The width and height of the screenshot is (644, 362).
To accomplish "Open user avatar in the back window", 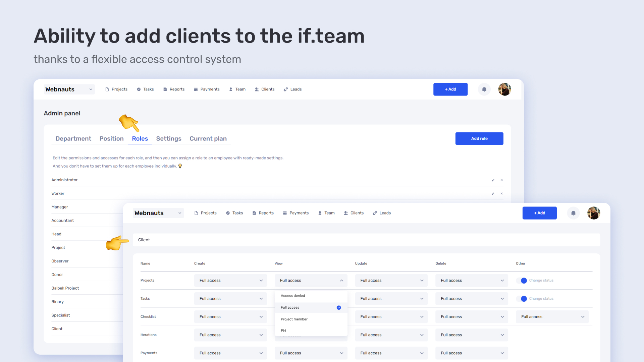I will pos(504,89).
